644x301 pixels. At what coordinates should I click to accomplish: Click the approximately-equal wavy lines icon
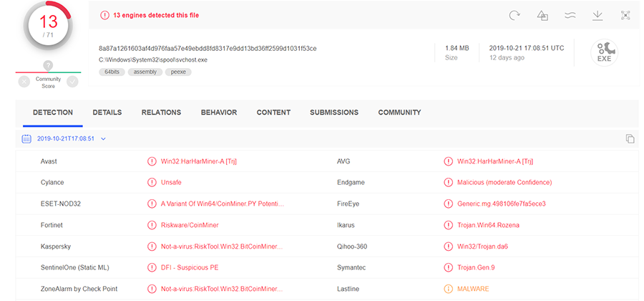pyautogui.click(x=570, y=15)
